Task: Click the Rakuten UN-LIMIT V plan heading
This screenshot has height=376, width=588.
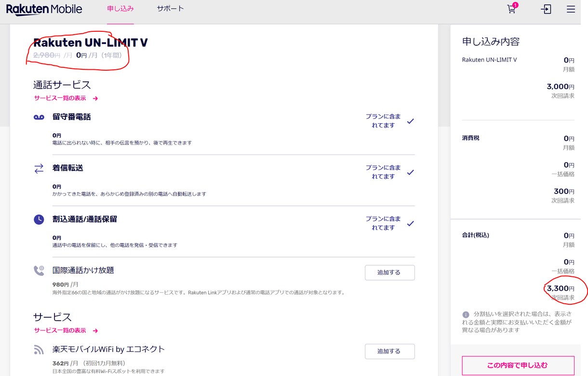Action: (x=91, y=42)
